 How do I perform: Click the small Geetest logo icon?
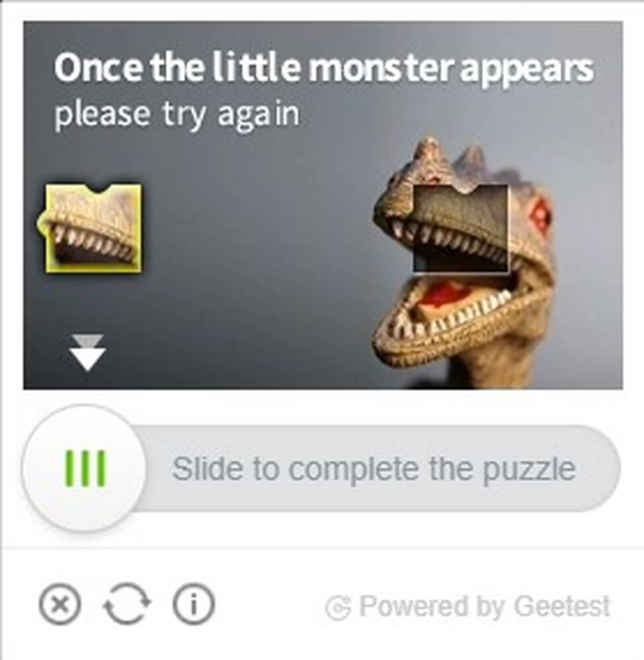click(338, 607)
